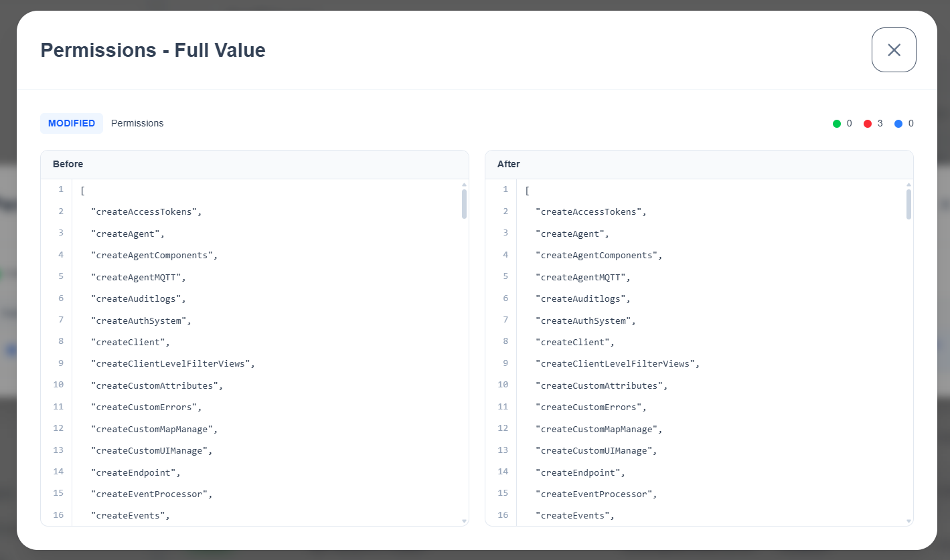Click the Before panel header
The image size is (950, 560).
[x=254, y=165]
